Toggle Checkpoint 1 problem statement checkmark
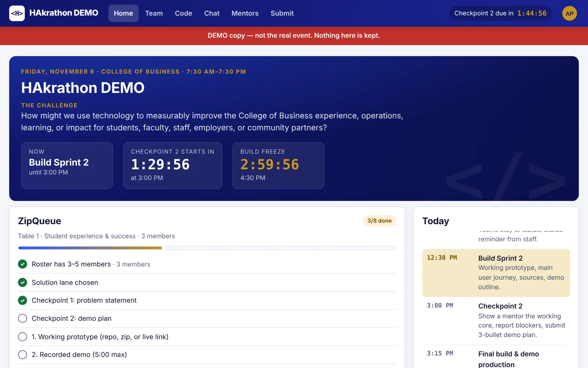588x368 pixels. point(22,300)
